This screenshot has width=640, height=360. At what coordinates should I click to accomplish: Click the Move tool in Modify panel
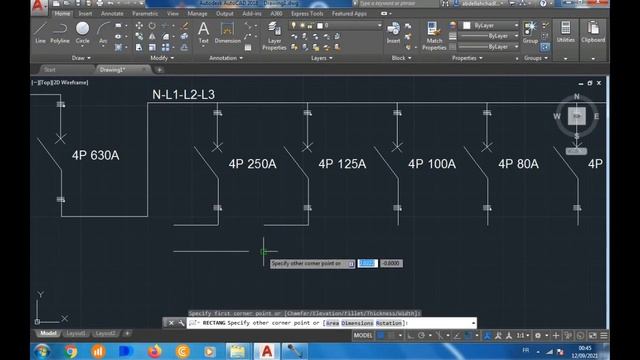139,26
